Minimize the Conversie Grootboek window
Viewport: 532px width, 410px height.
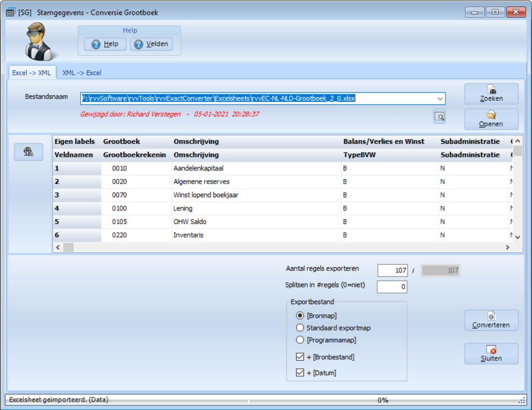tap(474, 12)
